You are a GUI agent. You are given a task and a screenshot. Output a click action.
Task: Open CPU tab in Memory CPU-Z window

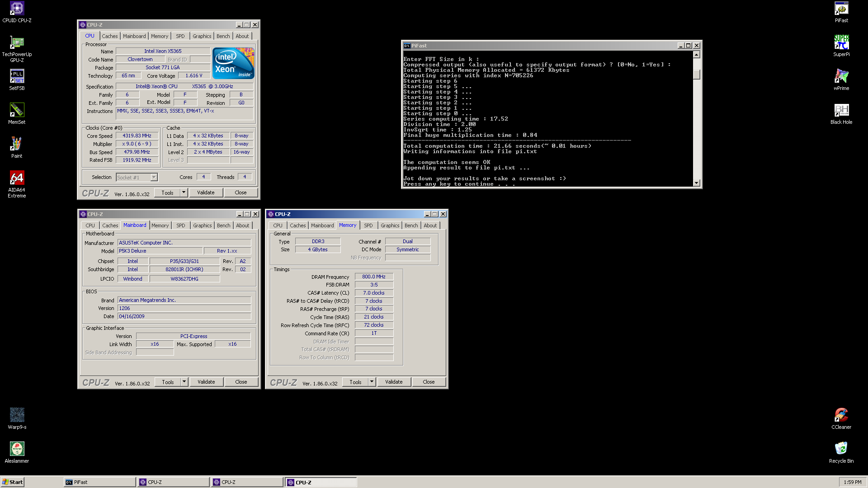[278, 225]
